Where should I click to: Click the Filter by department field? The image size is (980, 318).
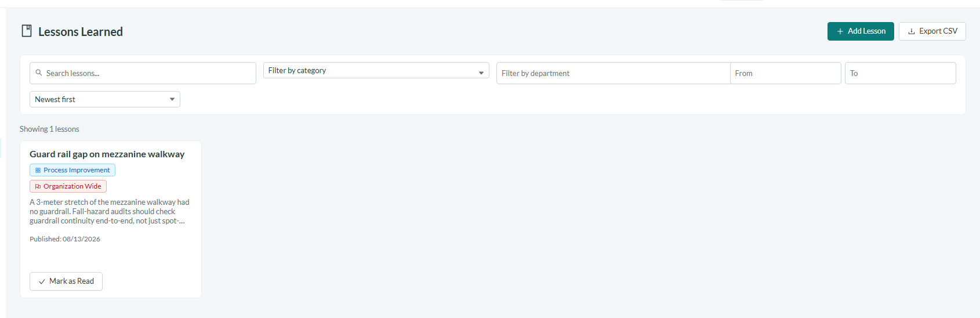(614, 73)
